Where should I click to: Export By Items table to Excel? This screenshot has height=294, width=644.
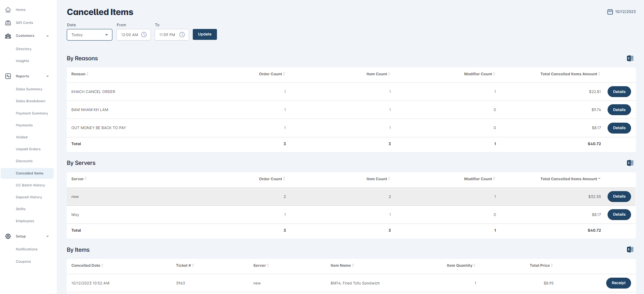[630, 249]
